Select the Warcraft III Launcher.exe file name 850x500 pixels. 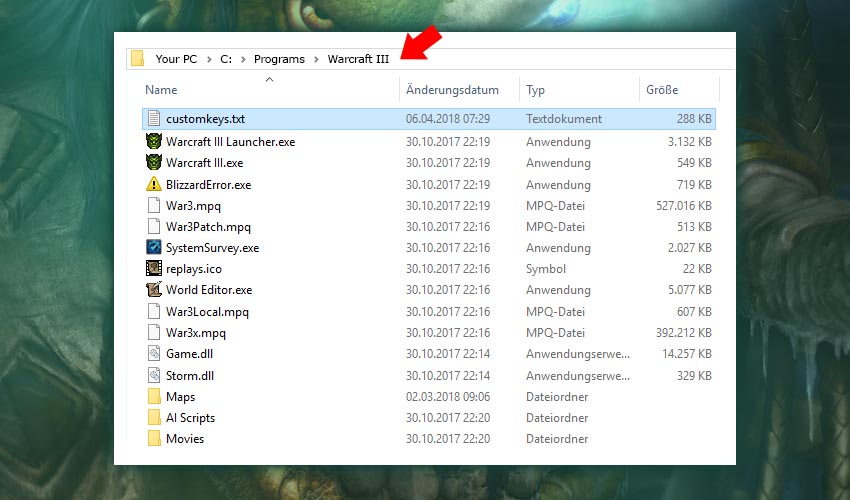[x=230, y=142]
